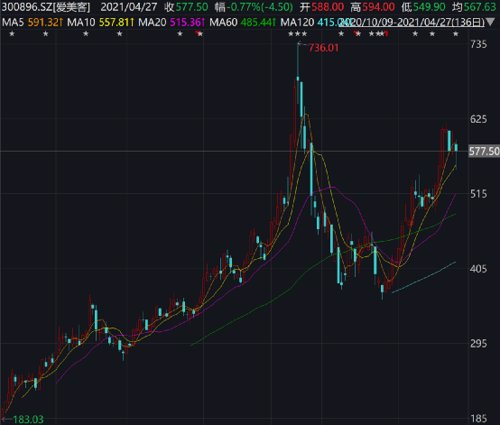Click the MA10 557.81 indicator label
Viewport: 500px width, 425px height.
point(101,22)
